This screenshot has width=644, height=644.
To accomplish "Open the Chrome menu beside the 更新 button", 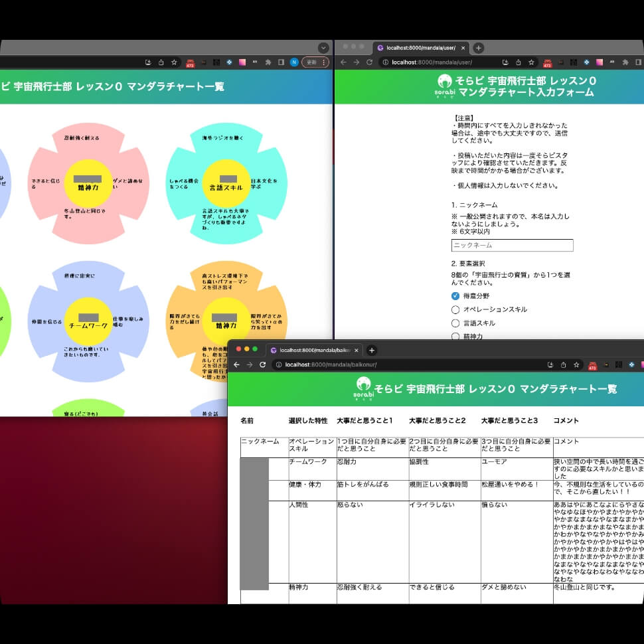I will 324,62.
